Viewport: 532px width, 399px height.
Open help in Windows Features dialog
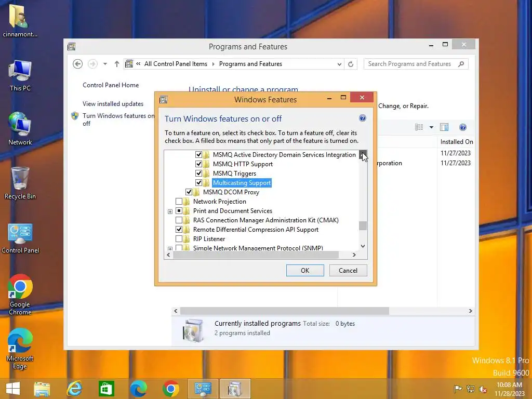pyautogui.click(x=362, y=118)
